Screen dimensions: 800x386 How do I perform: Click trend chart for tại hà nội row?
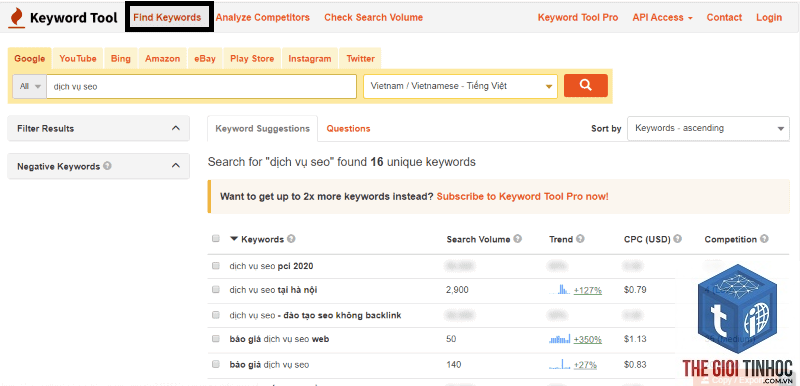(560, 290)
